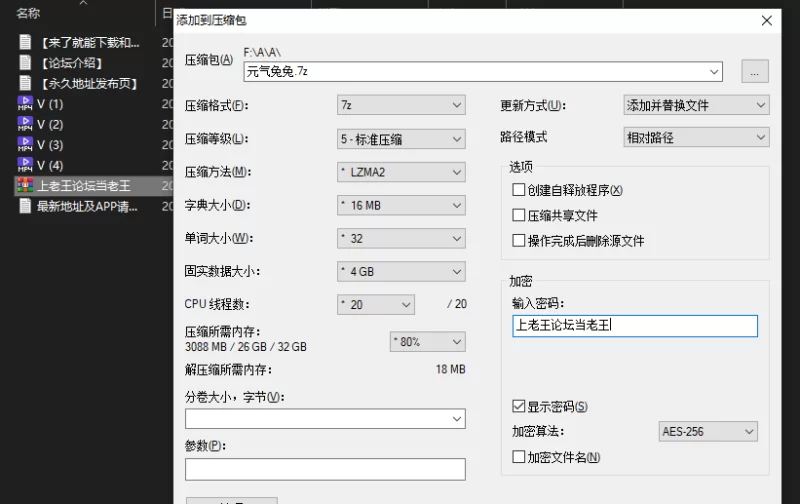Viewport: 800px width, 504px height.
Task: Click the document icon of 最新地址及APP请... file
Action: click(25, 206)
